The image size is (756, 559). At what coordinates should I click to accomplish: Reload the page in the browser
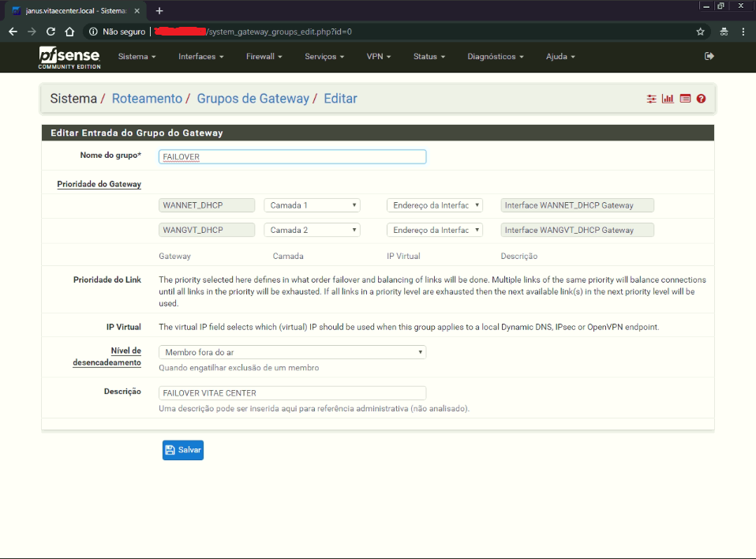pyautogui.click(x=51, y=32)
